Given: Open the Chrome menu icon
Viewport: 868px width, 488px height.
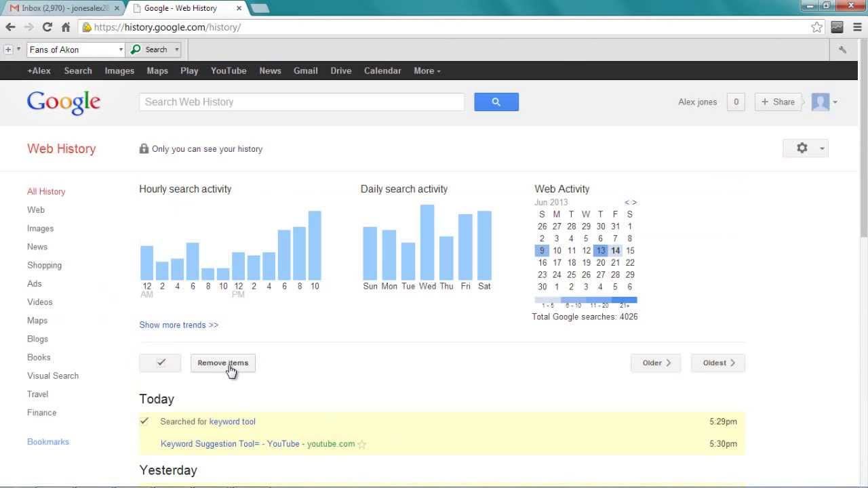Looking at the screenshot, I should pyautogui.click(x=857, y=27).
